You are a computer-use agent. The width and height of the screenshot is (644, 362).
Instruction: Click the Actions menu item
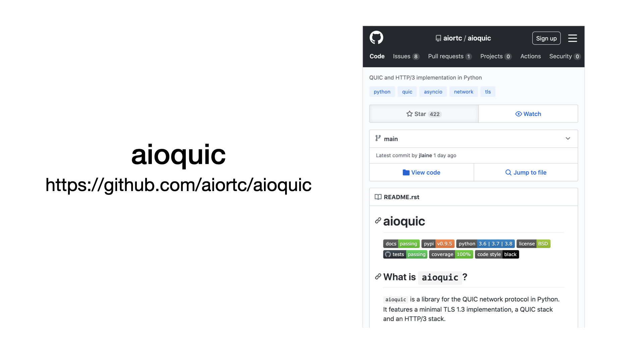(530, 56)
